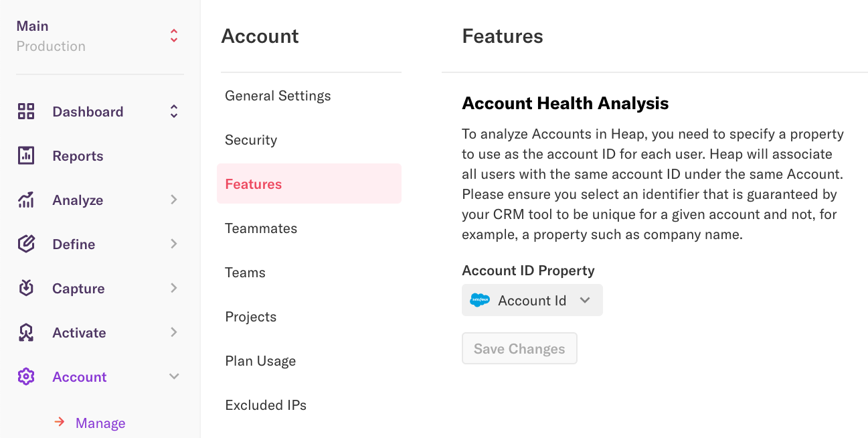Click the Salesforce logo in the property dropdown

(480, 300)
